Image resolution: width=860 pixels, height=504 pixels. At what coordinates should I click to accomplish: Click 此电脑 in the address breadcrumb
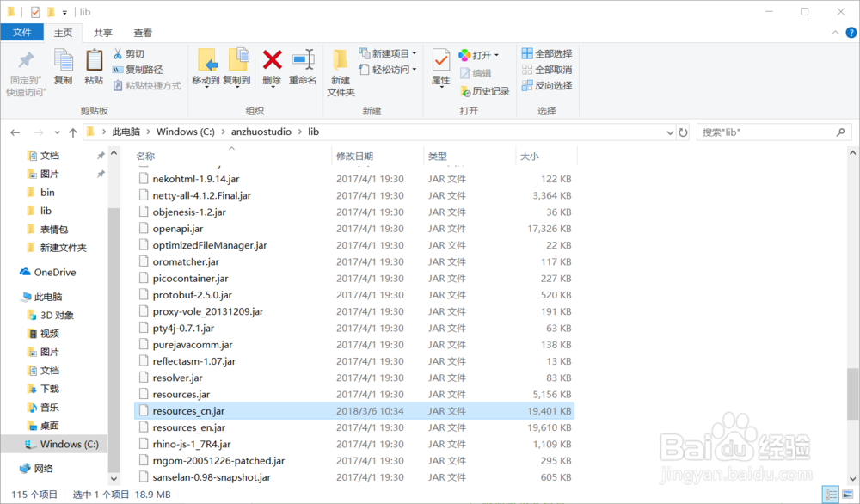click(x=126, y=132)
